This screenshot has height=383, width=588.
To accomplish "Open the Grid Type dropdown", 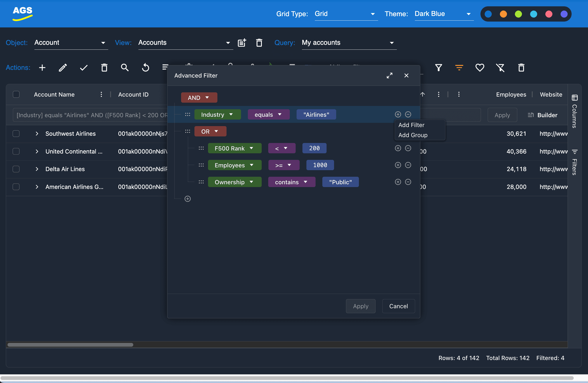I will tap(346, 14).
